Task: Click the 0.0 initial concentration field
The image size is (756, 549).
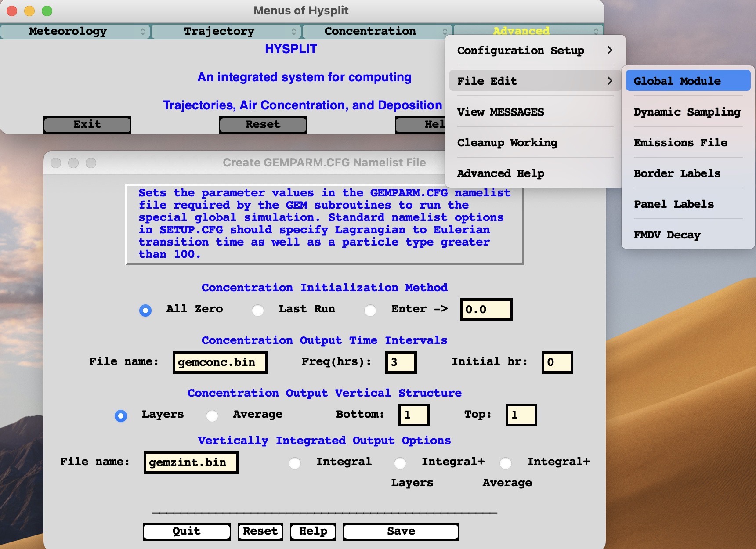Action: (486, 310)
